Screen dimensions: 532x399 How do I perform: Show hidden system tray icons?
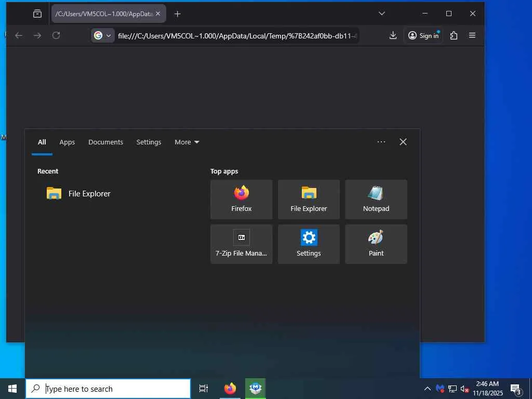pyautogui.click(x=428, y=389)
